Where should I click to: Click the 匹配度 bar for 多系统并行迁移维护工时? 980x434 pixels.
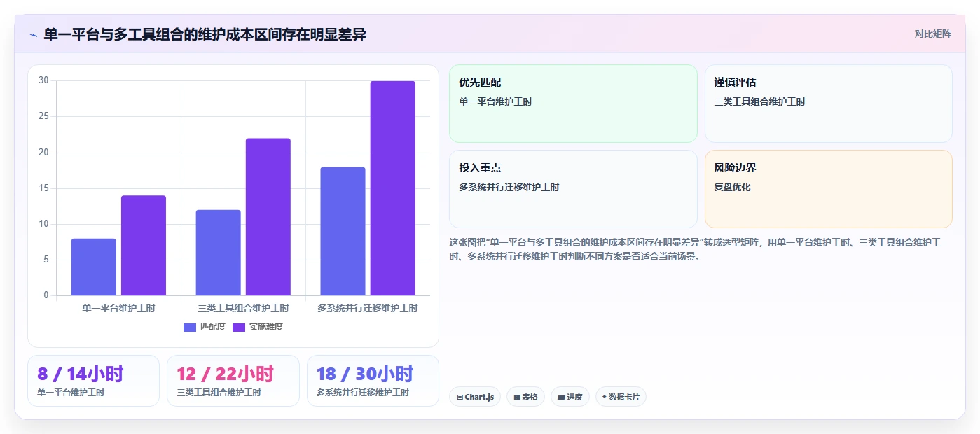pos(343,231)
